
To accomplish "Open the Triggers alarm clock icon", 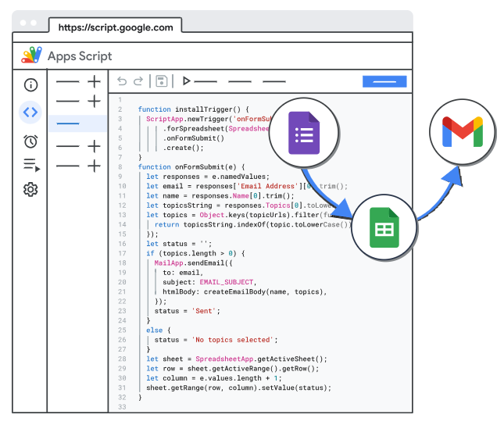I will [30, 141].
